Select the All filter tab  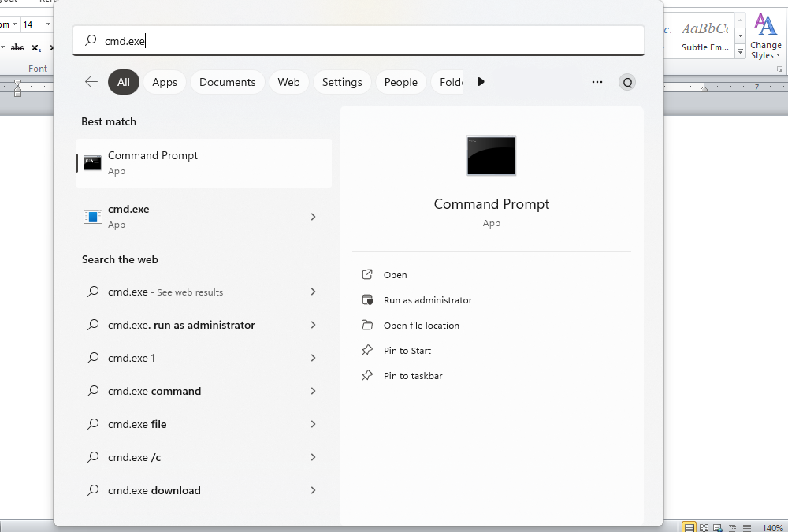(x=124, y=82)
